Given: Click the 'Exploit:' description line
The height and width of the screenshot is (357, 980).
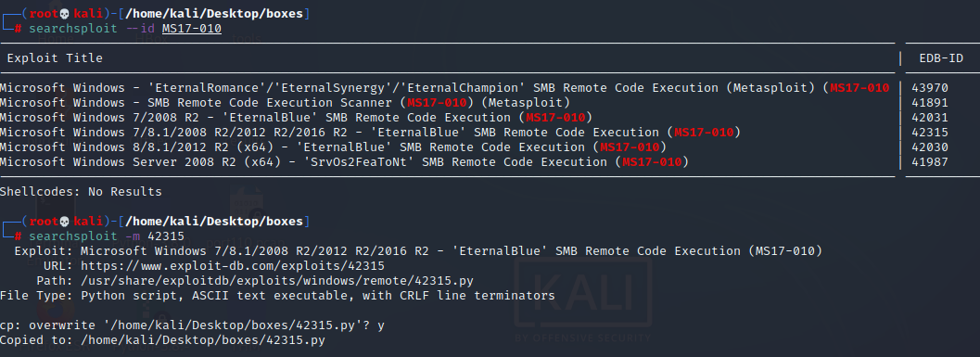Looking at the screenshot, I should pos(418,251).
